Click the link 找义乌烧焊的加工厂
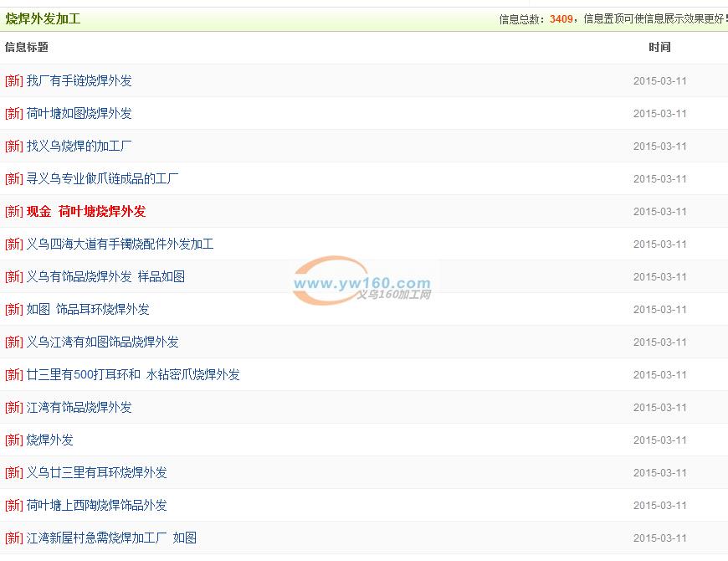The image size is (728, 561). (79, 147)
